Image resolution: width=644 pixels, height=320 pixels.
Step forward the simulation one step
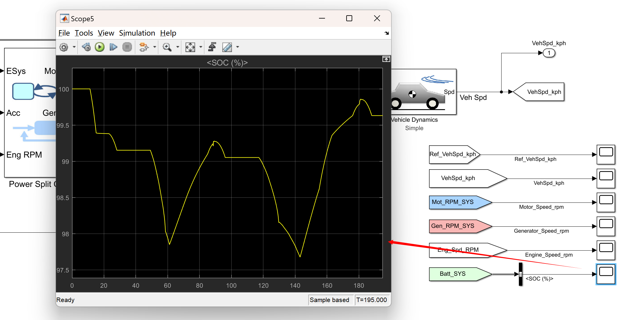[113, 47]
